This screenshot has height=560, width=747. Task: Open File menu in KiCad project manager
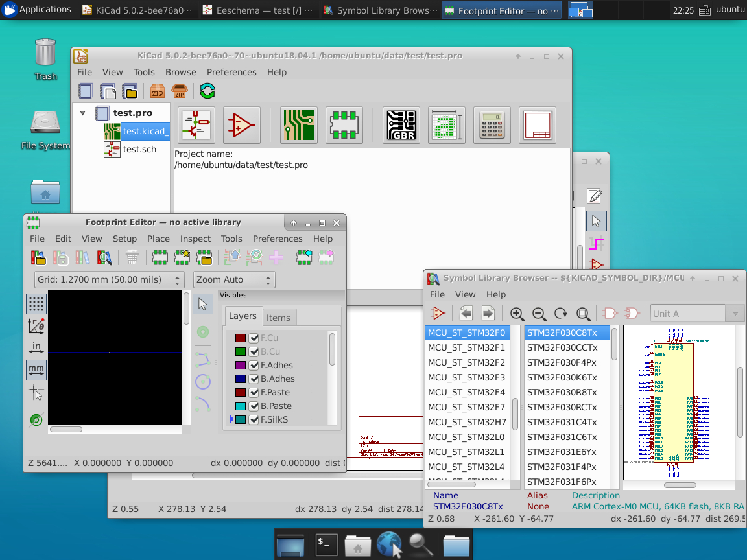click(x=84, y=72)
